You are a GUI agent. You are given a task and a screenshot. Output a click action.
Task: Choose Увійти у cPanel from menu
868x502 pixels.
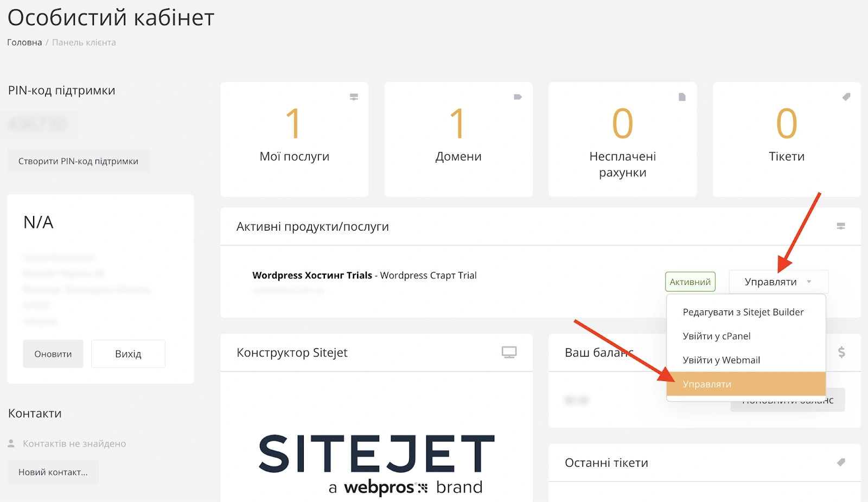(x=716, y=336)
